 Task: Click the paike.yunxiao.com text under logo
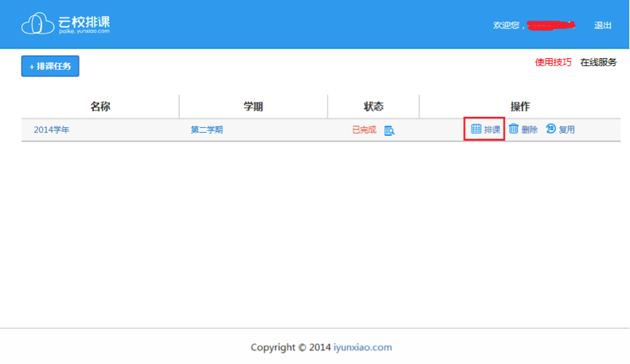(84, 31)
